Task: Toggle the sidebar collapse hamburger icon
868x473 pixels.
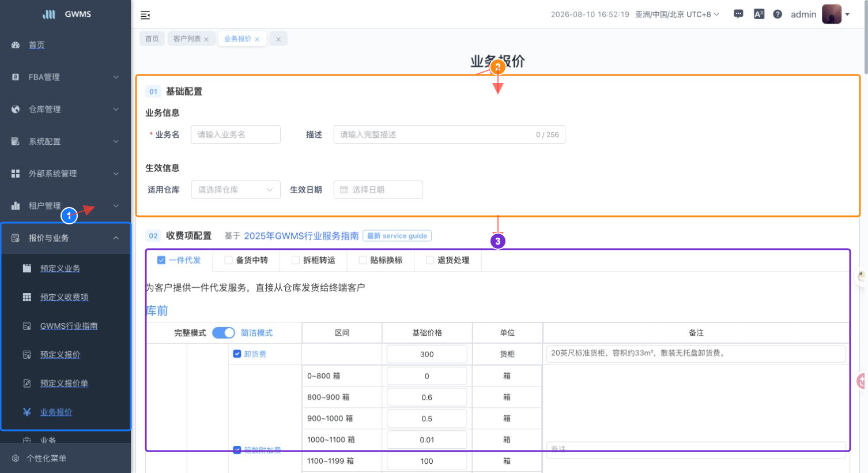Action: [x=145, y=15]
